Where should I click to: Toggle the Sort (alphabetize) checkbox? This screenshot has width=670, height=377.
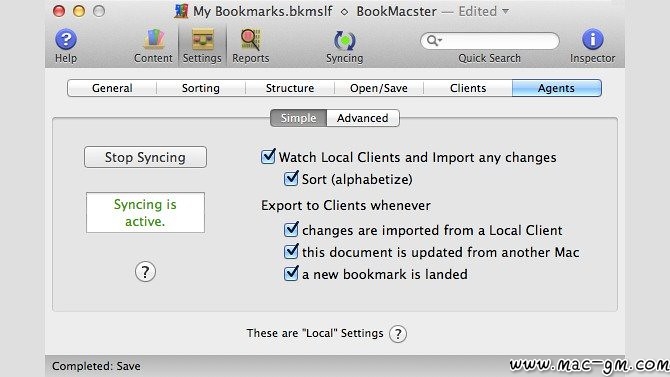click(291, 178)
